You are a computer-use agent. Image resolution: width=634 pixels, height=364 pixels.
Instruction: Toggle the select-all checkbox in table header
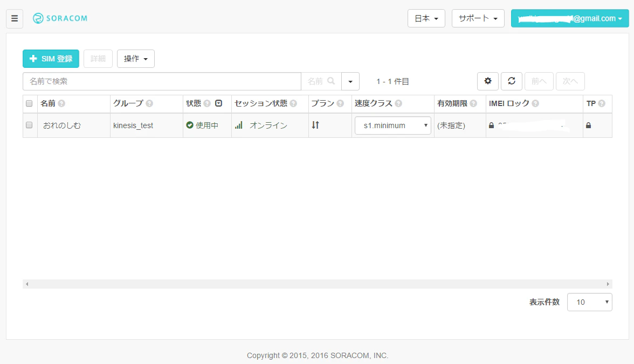(x=29, y=103)
